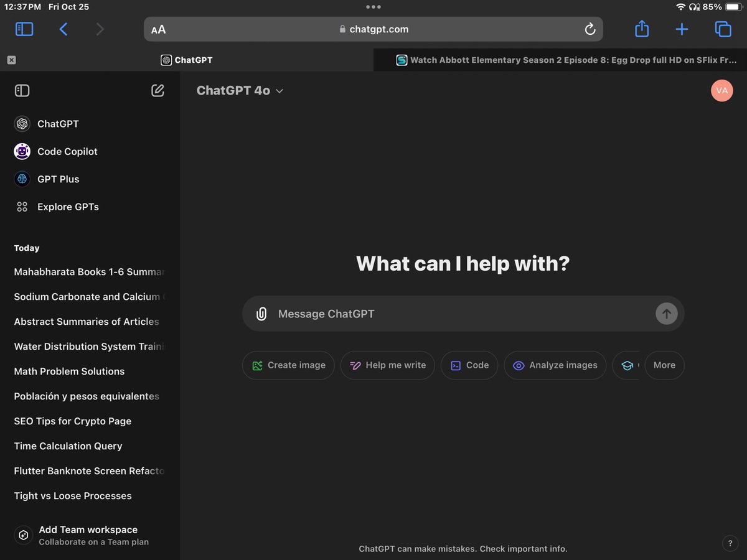Show More suggestions
Viewport: 747px width, 560px height.
pos(664,365)
